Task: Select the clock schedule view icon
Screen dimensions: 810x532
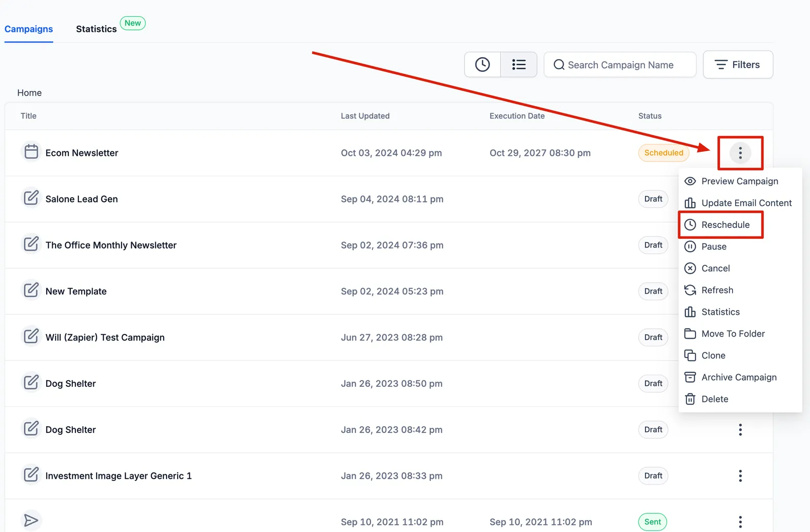Action: point(482,64)
